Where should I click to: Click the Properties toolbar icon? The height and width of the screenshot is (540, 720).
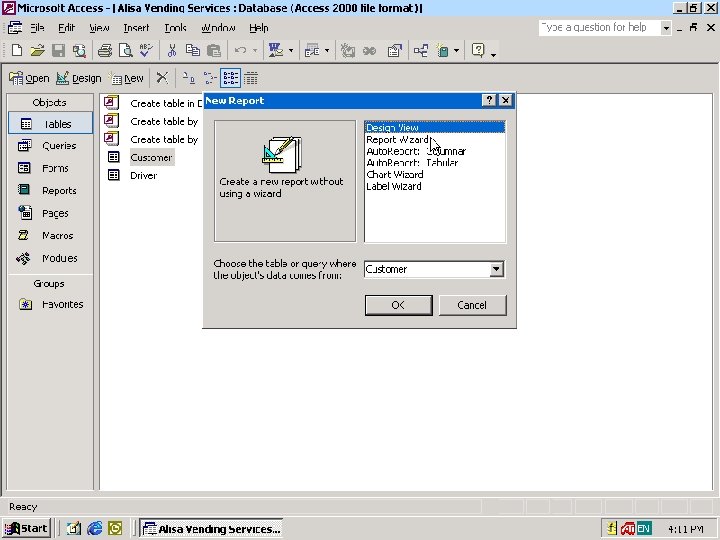pos(394,50)
